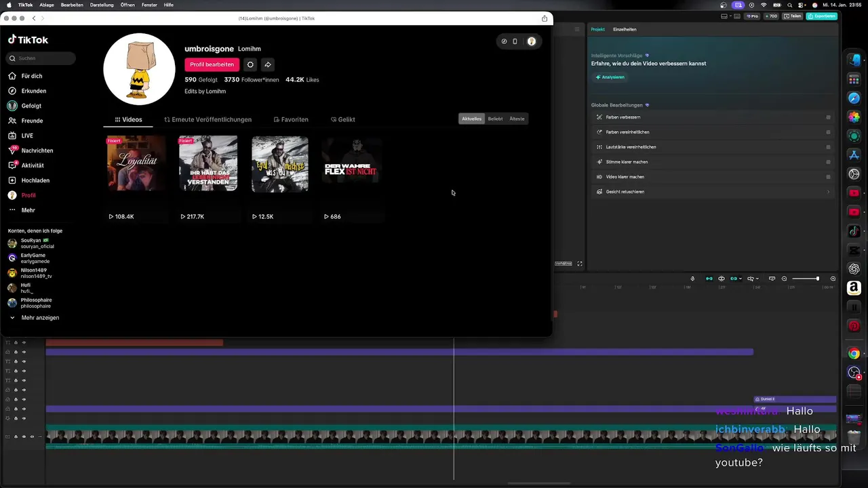The image size is (868, 488).
Task: Sort videos by Beliebt
Action: click(x=496, y=119)
